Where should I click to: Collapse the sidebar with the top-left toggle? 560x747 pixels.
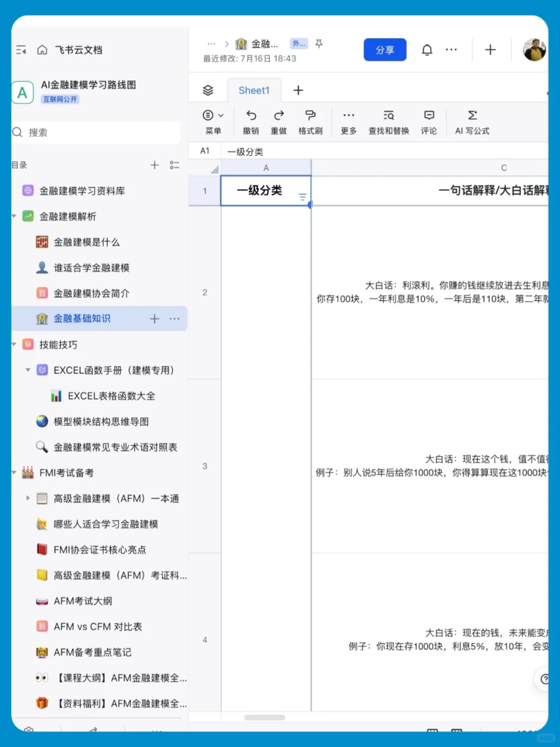tap(21, 49)
